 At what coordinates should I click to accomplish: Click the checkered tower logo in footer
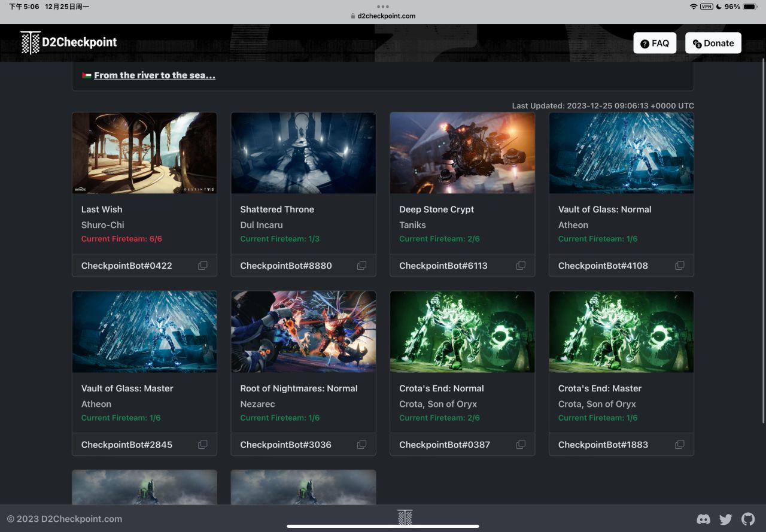click(x=405, y=518)
